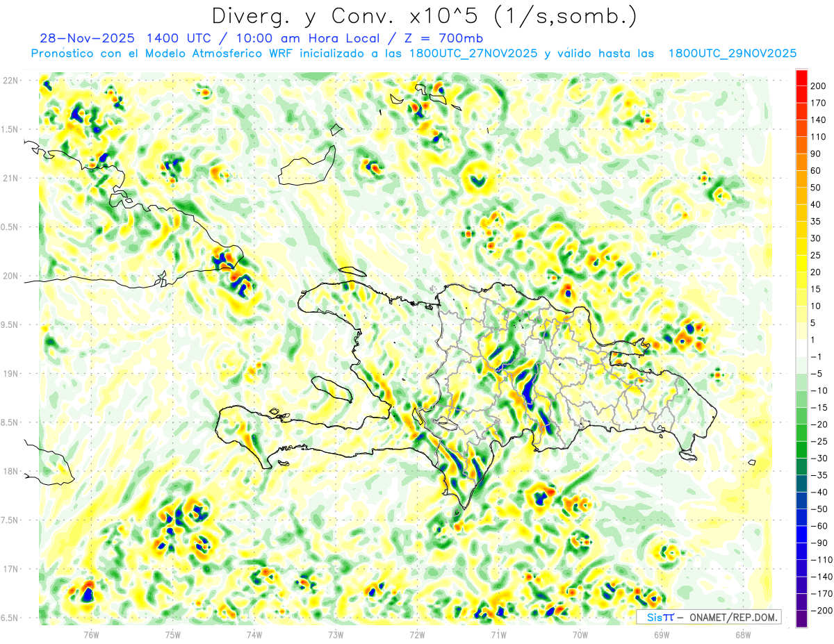Click latitude label '19N'

[10, 374]
